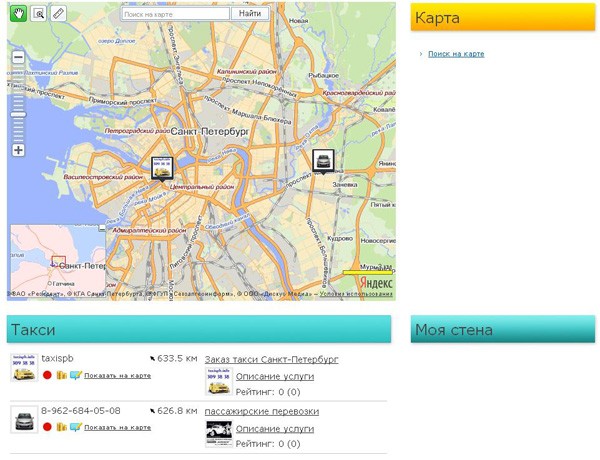This screenshot has height=460, width=600.
Task: Collapse the overview minimap
Action: (102, 228)
